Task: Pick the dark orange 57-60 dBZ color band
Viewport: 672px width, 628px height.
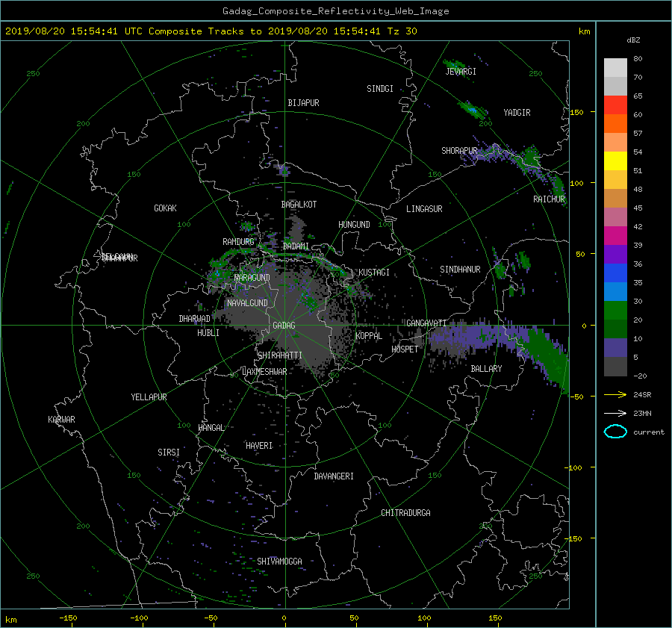Action: [x=615, y=124]
